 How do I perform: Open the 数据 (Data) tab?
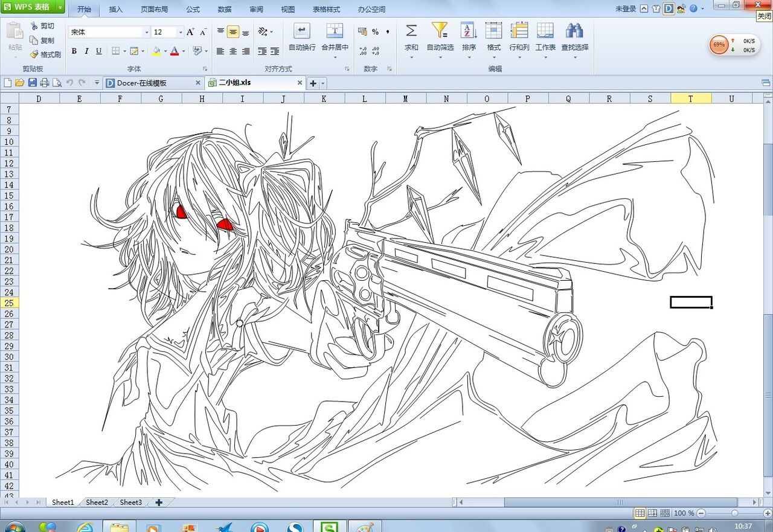(x=224, y=10)
